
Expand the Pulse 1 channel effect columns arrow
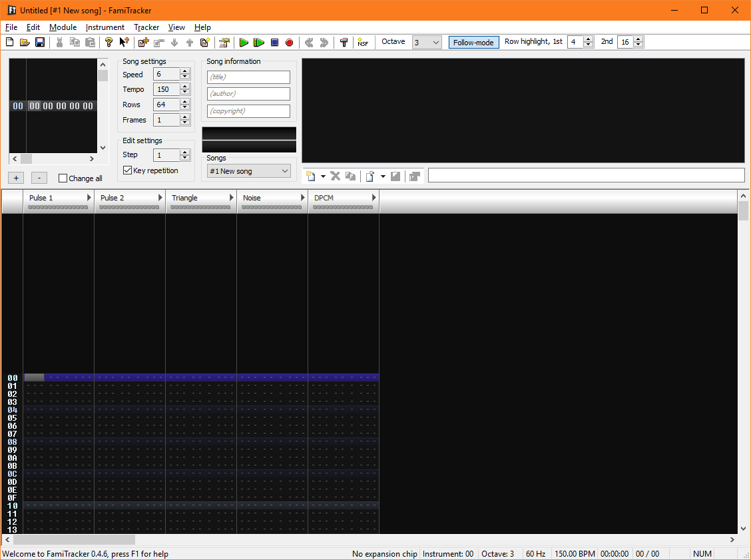tap(89, 198)
